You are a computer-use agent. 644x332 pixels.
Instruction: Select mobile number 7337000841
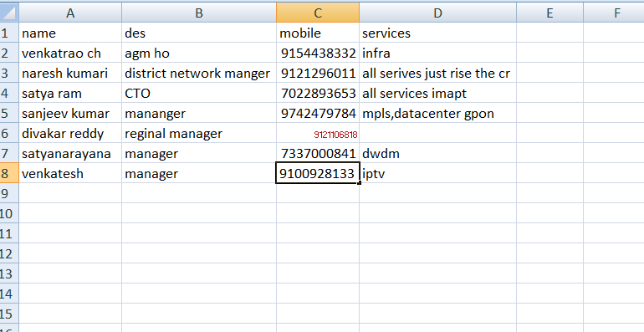coord(318,153)
